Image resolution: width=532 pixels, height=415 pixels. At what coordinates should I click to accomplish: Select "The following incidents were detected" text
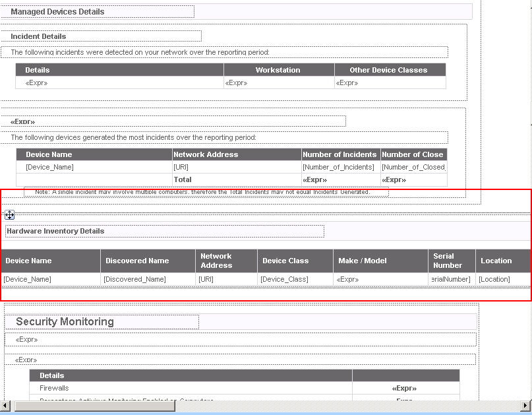coord(224,52)
